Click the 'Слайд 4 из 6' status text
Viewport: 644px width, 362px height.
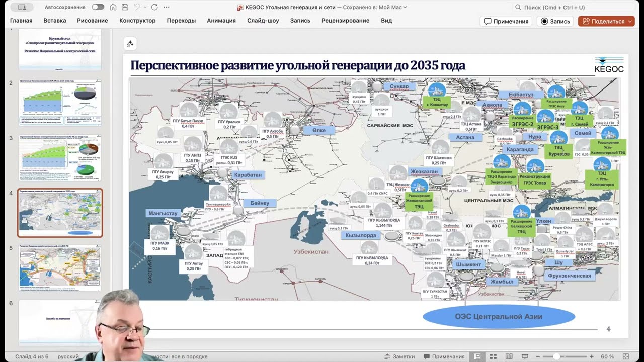[x=32, y=356]
